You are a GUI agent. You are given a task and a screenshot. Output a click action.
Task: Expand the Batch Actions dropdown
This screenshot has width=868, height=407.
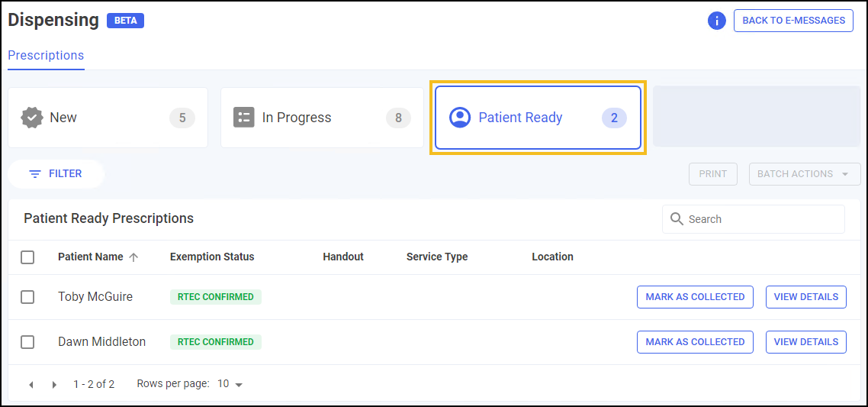(804, 174)
